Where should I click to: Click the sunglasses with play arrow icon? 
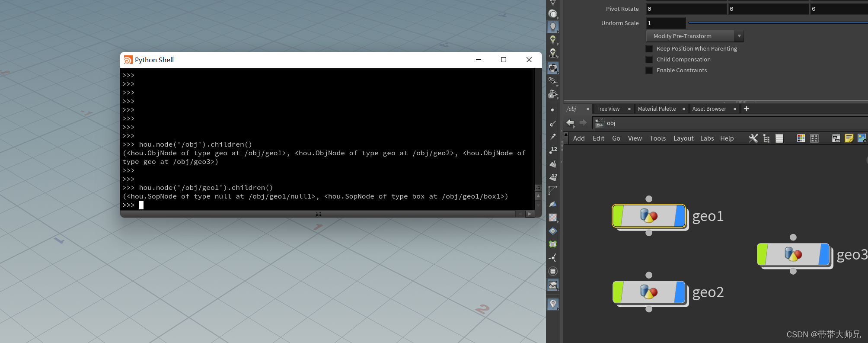[553, 94]
